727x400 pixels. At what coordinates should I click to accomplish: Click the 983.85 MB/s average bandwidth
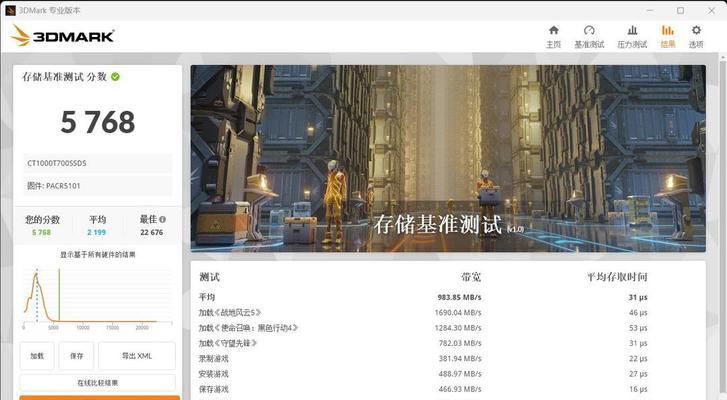point(459,297)
